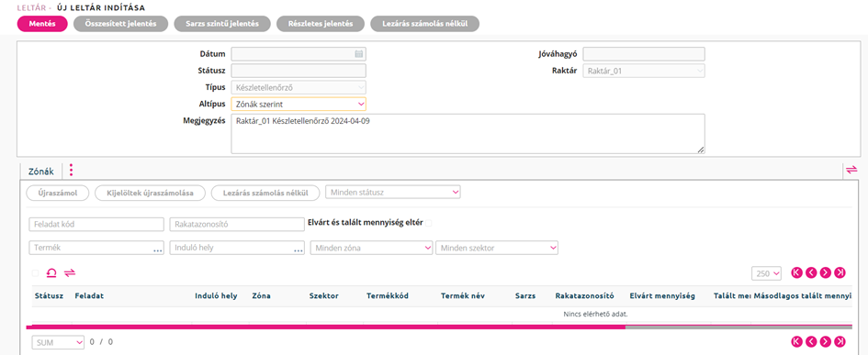Click the pink three-dot menu beside Zónák

coord(71,171)
